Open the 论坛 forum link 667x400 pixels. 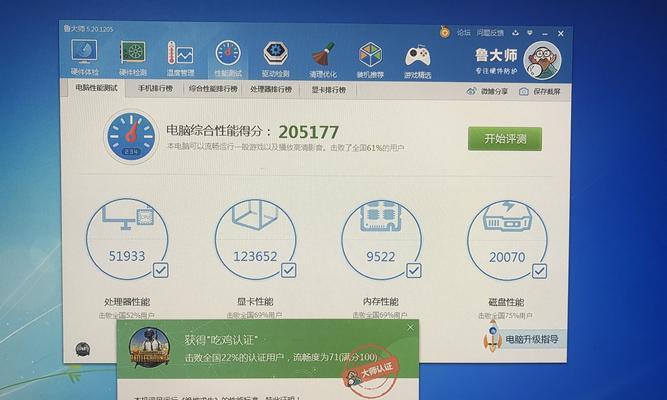coord(464,32)
